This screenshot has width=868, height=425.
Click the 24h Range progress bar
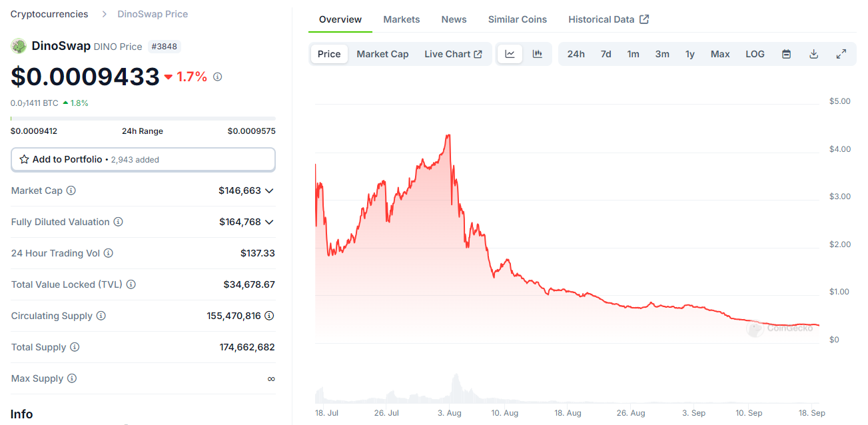[x=143, y=119]
